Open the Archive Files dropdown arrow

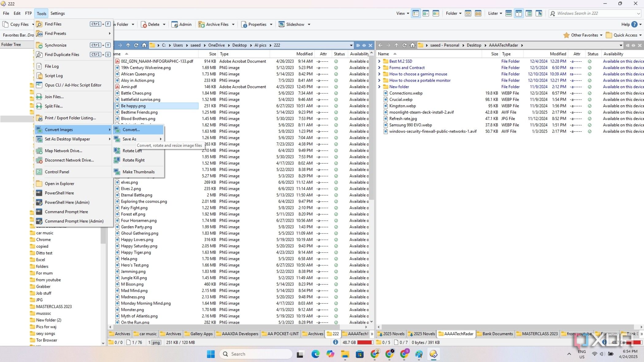click(x=233, y=25)
